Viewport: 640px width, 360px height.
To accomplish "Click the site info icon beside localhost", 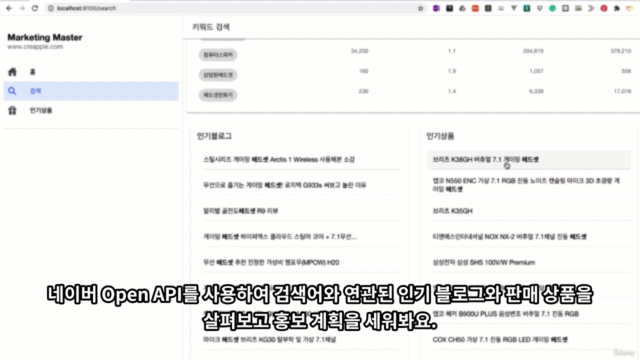I will [51, 8].
